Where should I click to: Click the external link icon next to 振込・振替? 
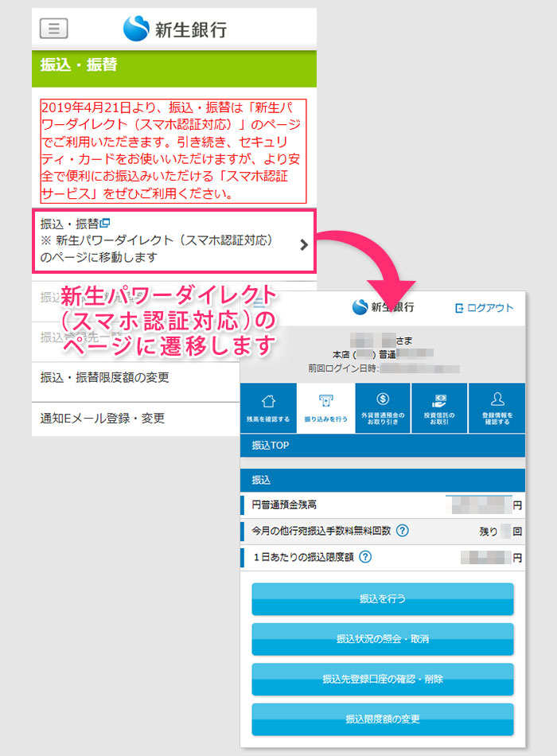(x=104, y=223)
